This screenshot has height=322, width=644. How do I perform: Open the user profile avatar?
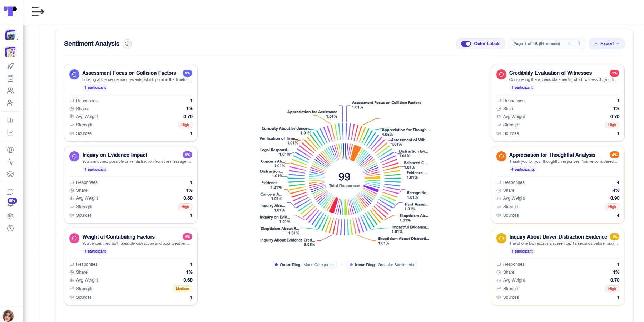pyautogui.click(x=8, y=316)
